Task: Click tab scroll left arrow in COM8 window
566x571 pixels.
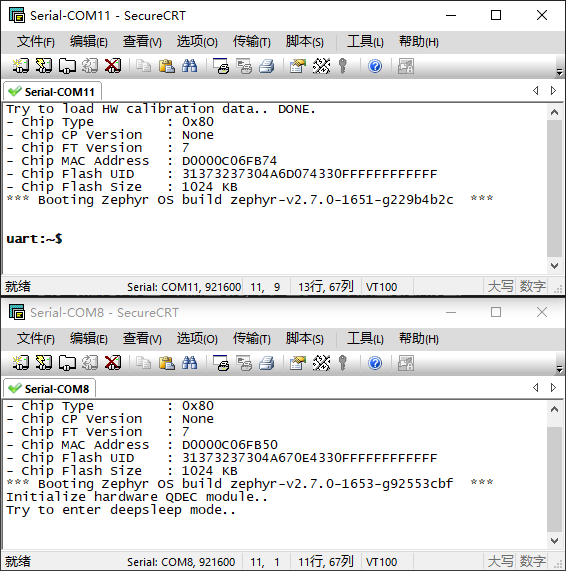Action: click(x=535, y=387)
